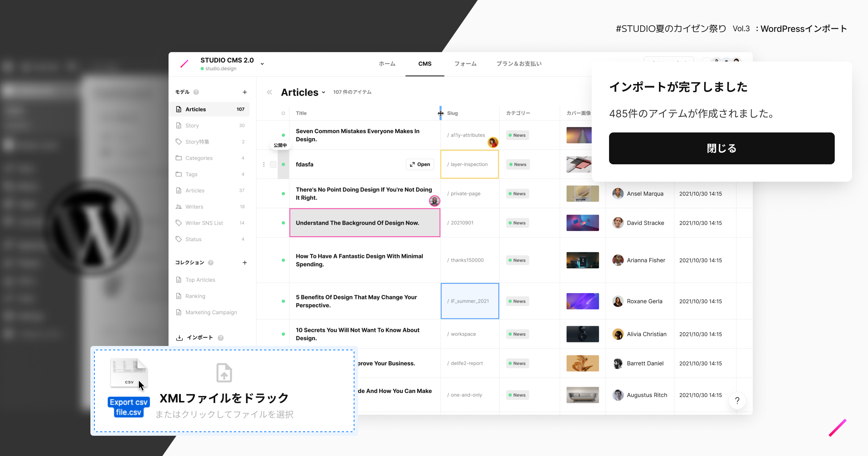Click the / workspace slug cell
The width and height of the screenshot is (868, 456).
(x=470, y=334)
